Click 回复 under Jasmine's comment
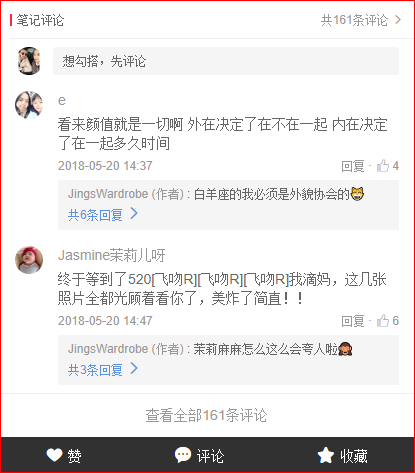The width and height of the screenshot is (415, 473). pos(353,321)
